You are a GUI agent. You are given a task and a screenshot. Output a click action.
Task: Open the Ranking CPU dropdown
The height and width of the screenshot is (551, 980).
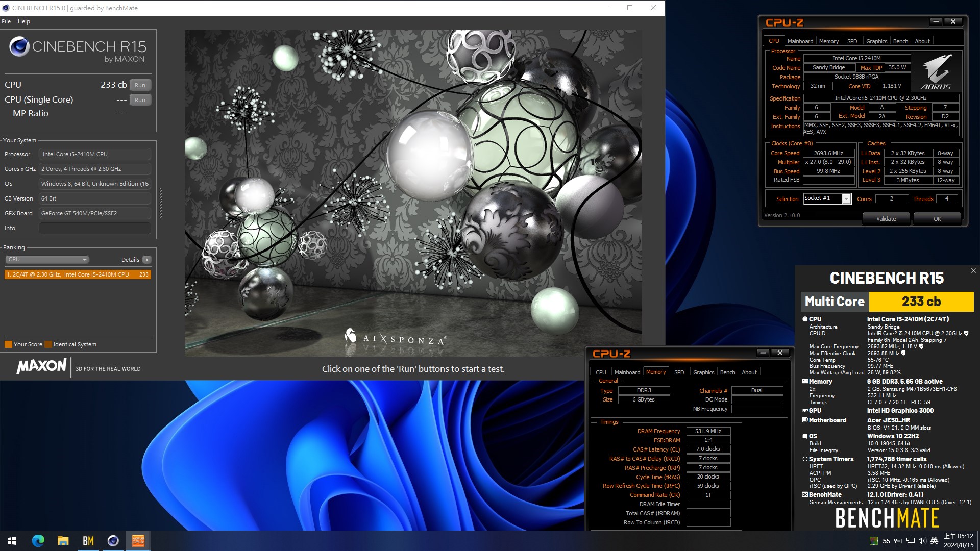[x=47, y=259]
